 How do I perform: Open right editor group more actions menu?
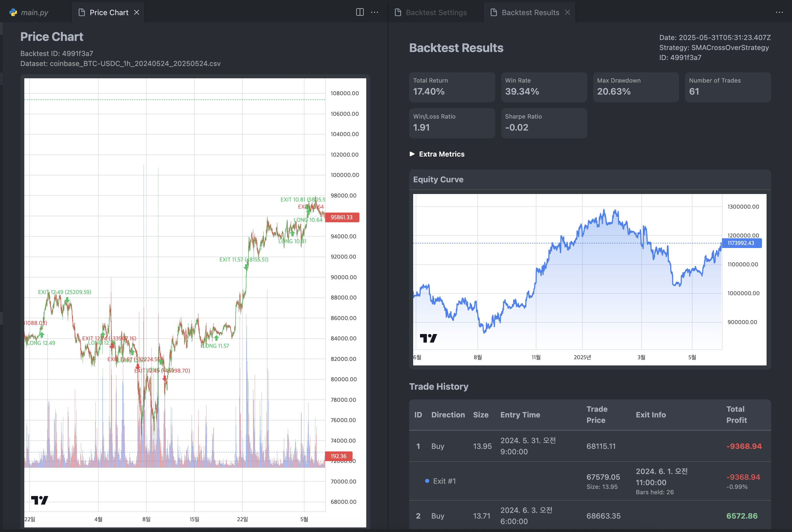[x=779, y=12]
